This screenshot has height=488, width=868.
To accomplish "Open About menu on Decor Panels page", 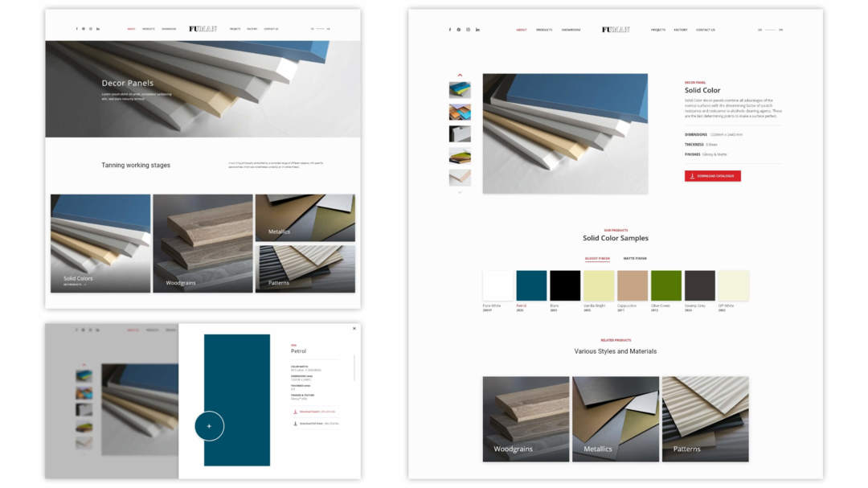I will coord(131,29).
